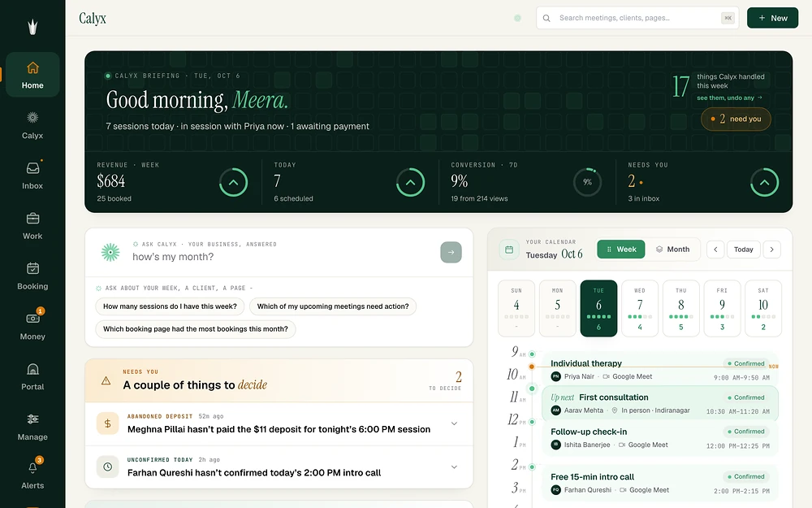Click the clock icon on unconfirmed item
This screenshot has width=812, height=508.
pos(108,467)
